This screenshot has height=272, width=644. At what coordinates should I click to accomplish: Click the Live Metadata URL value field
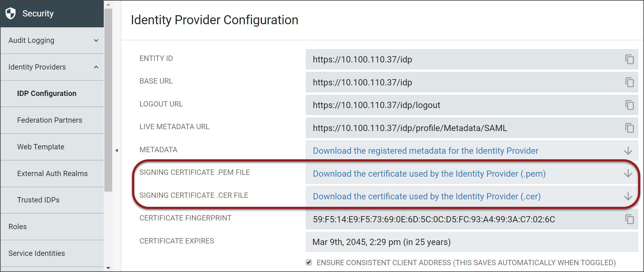(472, 128)
